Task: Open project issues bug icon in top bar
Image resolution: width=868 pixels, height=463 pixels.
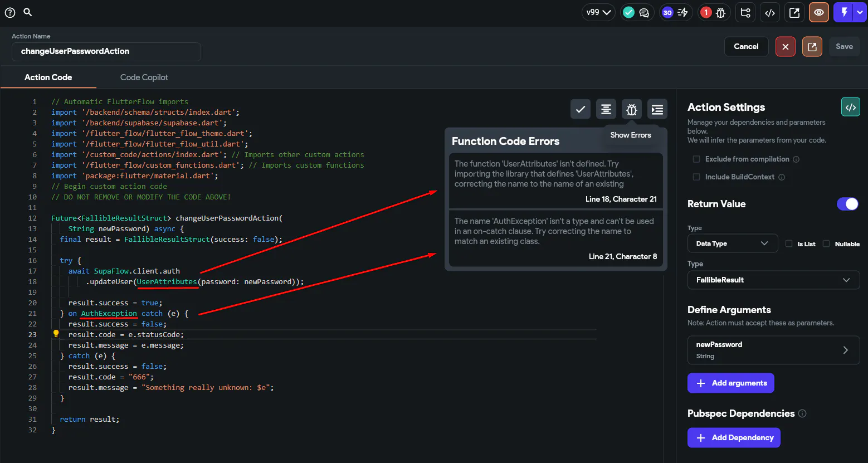Action: (x=721, y=12)
